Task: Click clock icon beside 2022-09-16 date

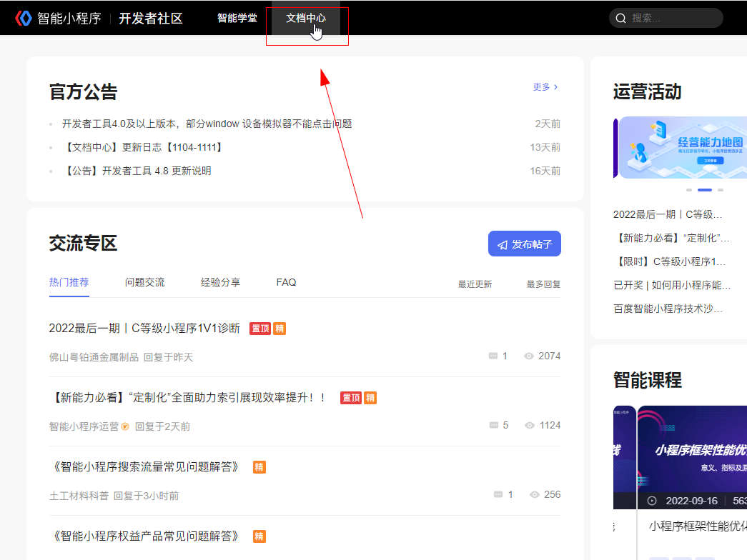Action: click(652, 501)
